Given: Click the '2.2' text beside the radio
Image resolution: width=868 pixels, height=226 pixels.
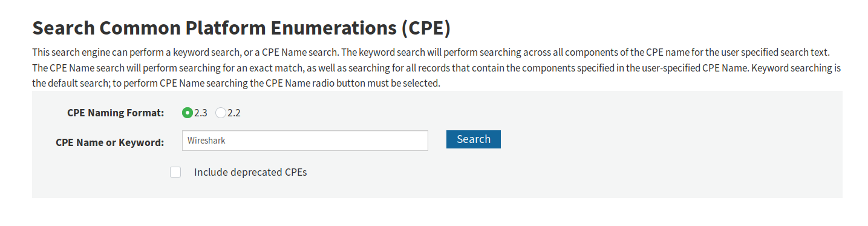Looking at the screenshot, I should (x=234, y=113).
